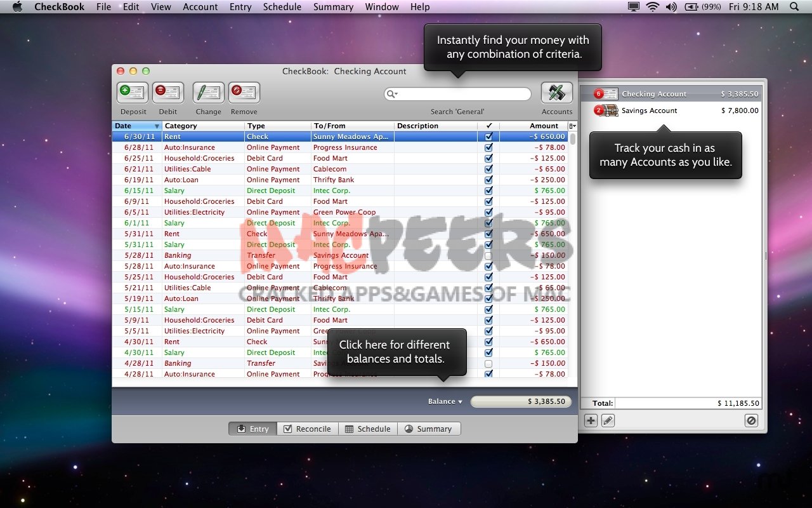Add new account with plus button
The height and width of the screenshot is (508, 812).
point(591,420)
